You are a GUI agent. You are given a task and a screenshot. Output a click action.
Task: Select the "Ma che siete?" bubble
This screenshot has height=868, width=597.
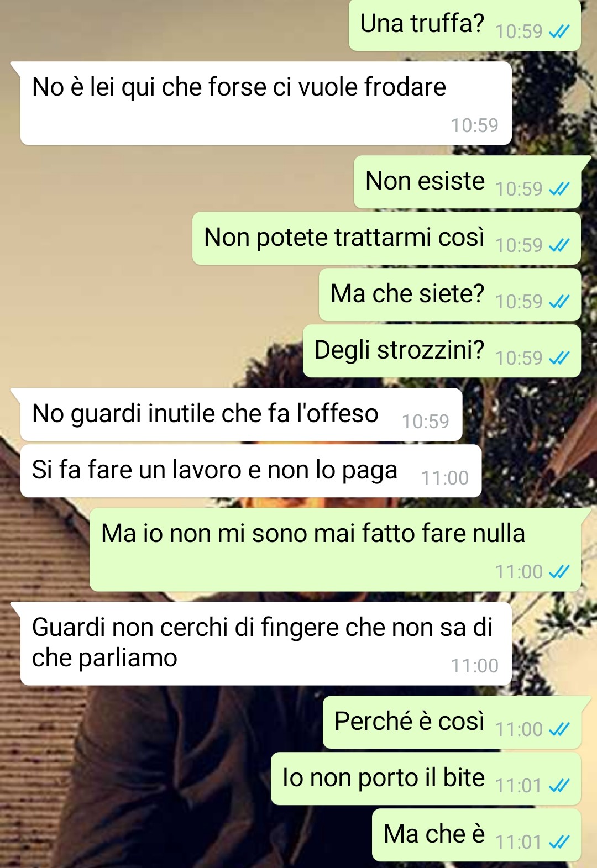[x=450, y=294]
